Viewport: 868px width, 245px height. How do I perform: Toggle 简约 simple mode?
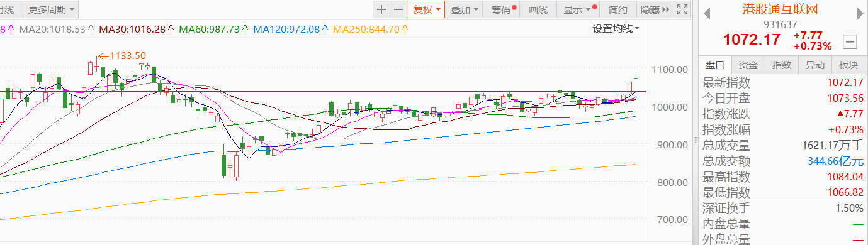(618, 9)
